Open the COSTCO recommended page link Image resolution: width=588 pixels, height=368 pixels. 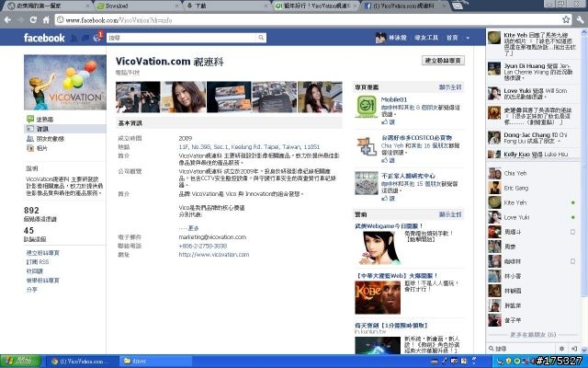[416, 138]
